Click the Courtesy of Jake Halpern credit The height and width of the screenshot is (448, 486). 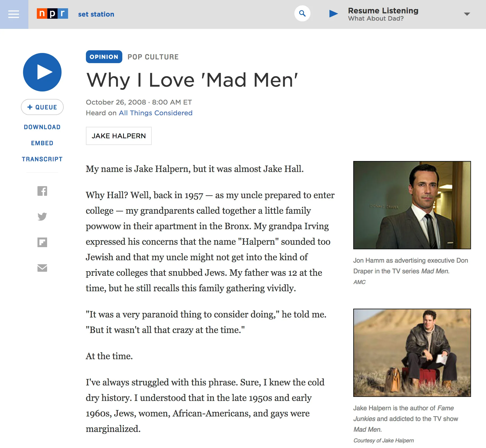coord(384,441)
